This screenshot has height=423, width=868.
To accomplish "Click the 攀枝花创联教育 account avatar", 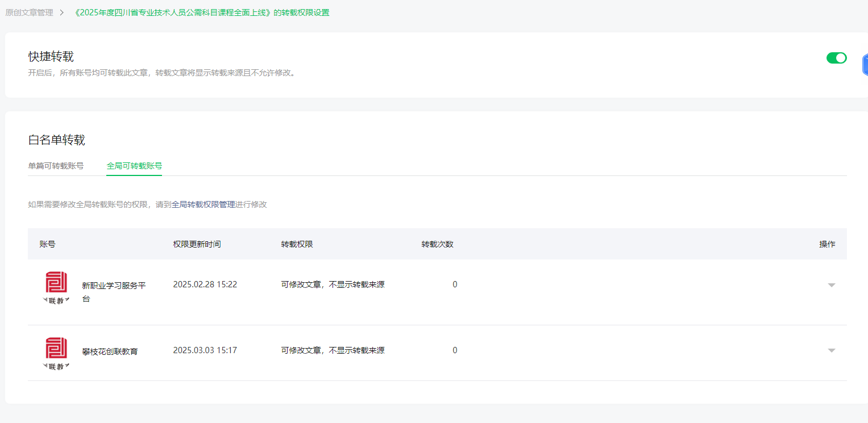I will (x=56, y=354).
